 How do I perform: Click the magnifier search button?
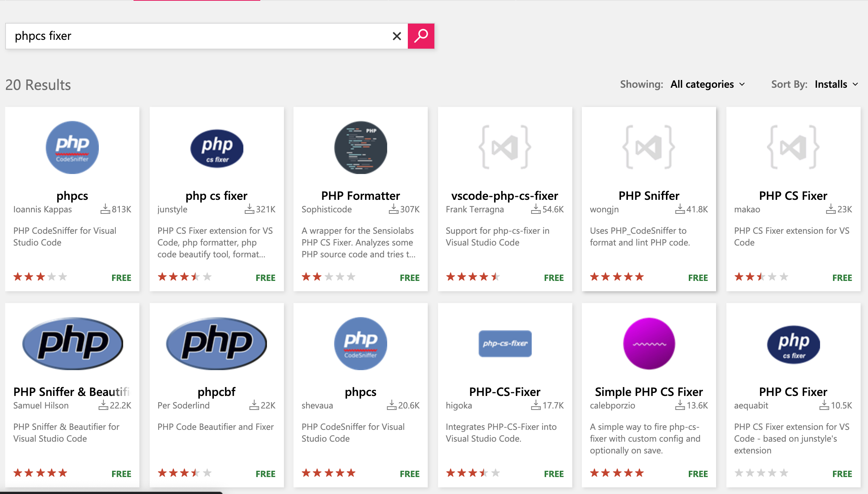pyautogui.click(x=421, y=36)
